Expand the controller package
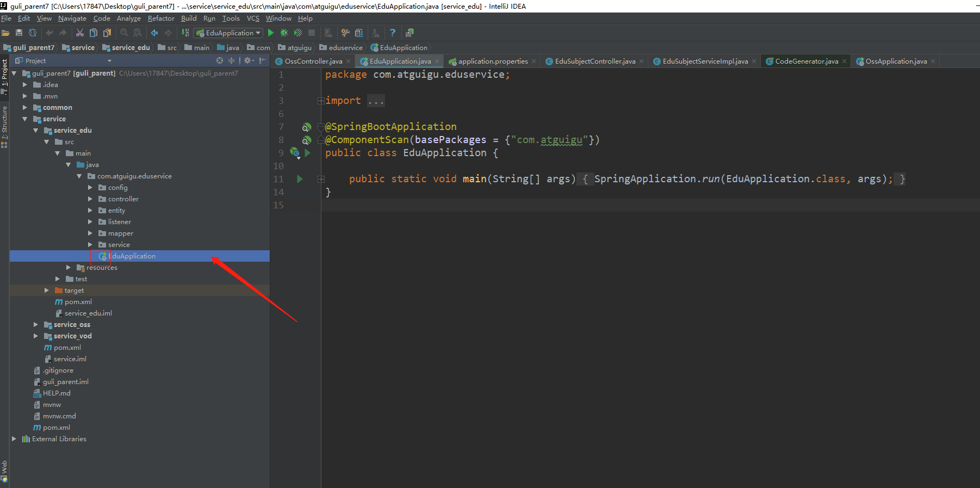 coord(90,199)
